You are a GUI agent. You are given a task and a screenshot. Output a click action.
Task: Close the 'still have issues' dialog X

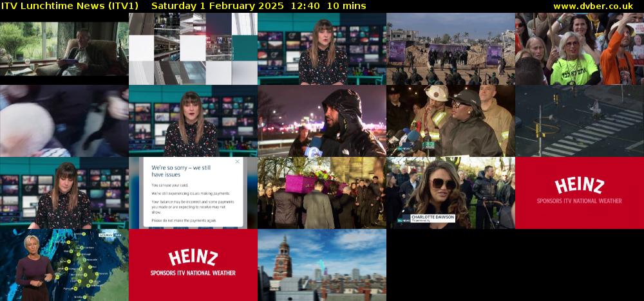237,161
